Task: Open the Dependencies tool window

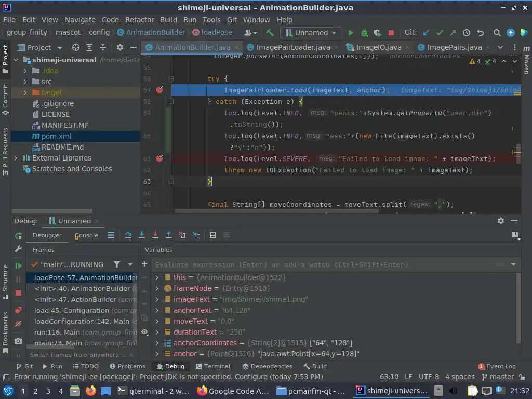Action: [x=268, y=366]
